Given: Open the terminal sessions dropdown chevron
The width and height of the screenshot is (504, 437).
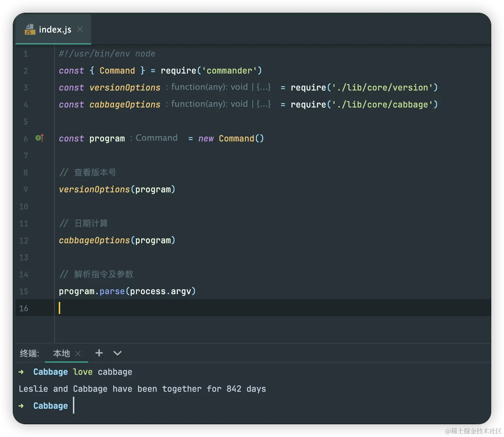Looking at the screenshot, I should point(118,353).
